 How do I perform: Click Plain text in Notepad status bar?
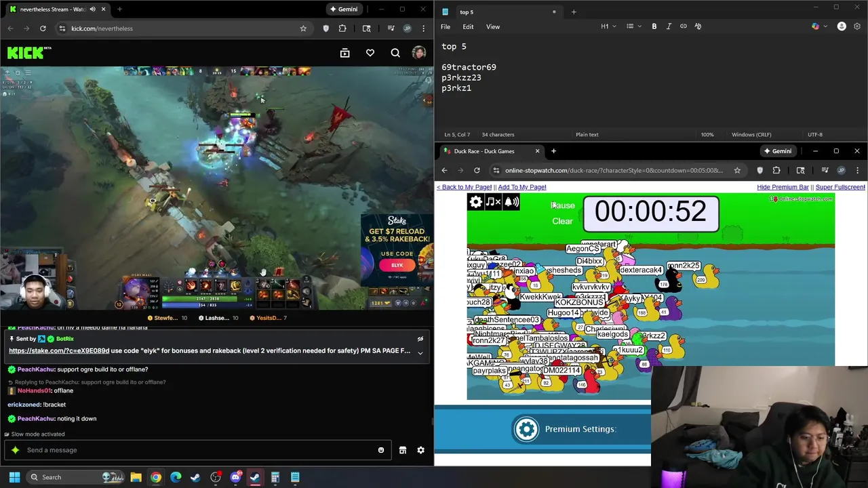(x=587, y=134)
